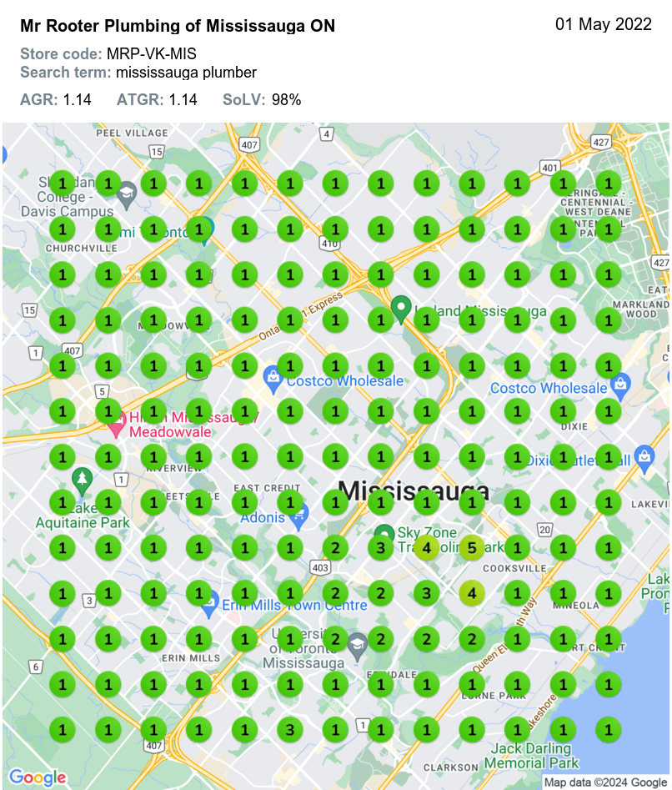
Task: Click the Highway 20 shield marker
Action: point(544,530)
